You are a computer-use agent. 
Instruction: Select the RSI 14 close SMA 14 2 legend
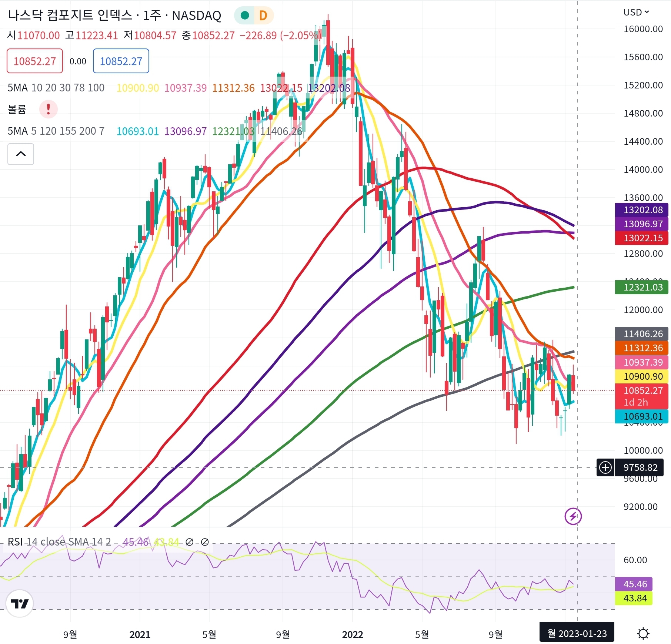click(59, 542)
